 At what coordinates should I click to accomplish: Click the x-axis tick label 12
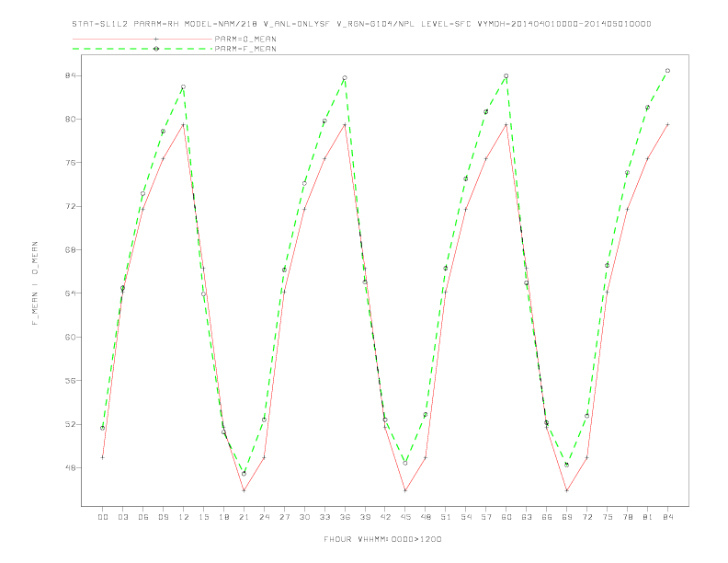(x=184, y=517)
